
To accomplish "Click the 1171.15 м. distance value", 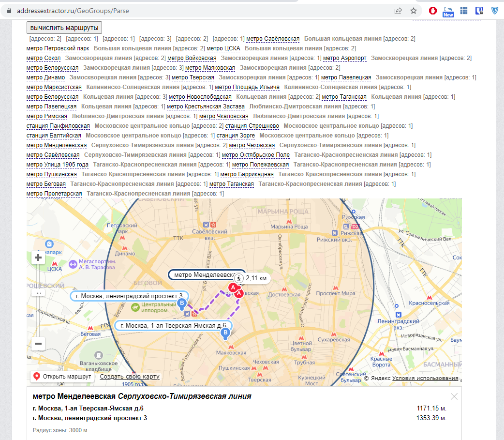I will point(431,408).
